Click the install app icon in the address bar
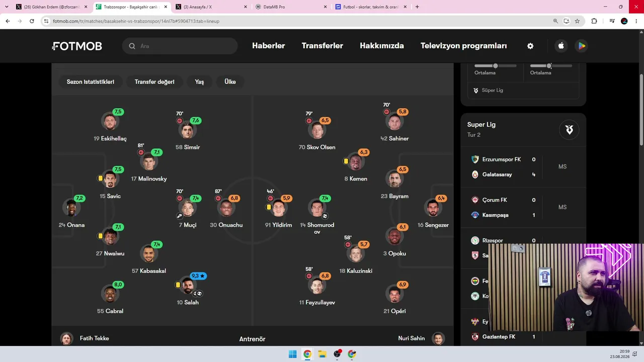This screenshot has height=362, width=644. point(566,21)
